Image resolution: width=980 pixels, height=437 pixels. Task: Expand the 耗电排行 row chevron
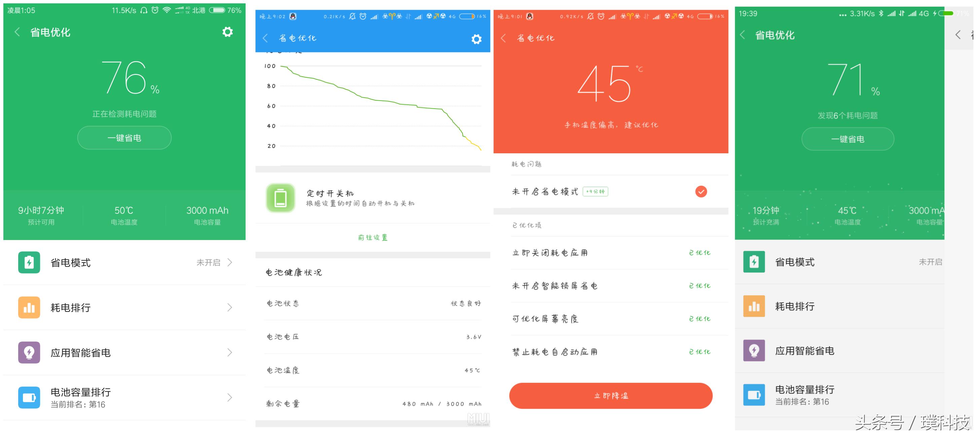(230, 308)
